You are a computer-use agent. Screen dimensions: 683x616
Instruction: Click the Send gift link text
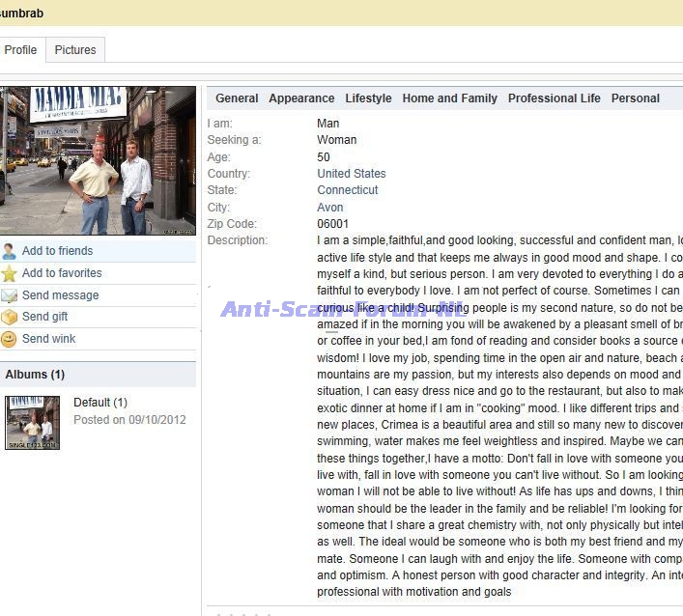[x=44, y=317]
